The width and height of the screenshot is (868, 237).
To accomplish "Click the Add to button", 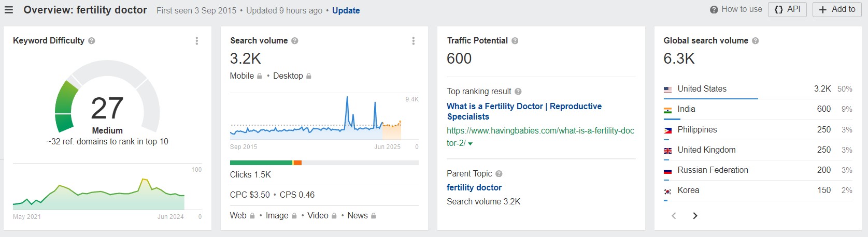I will click(836, 9).
